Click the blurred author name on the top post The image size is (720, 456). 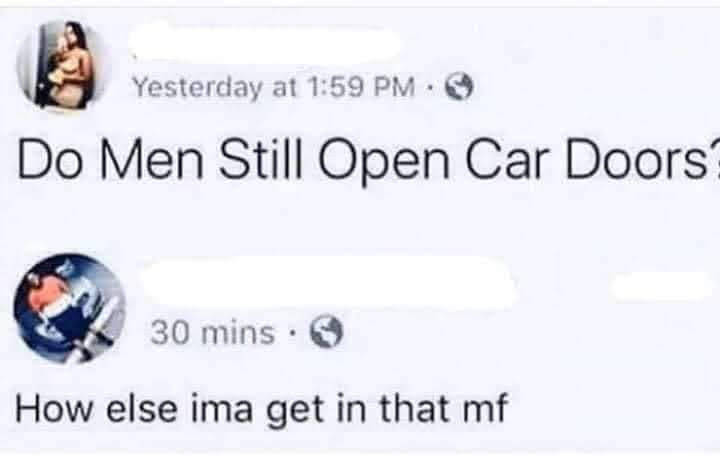click(263, 43)
